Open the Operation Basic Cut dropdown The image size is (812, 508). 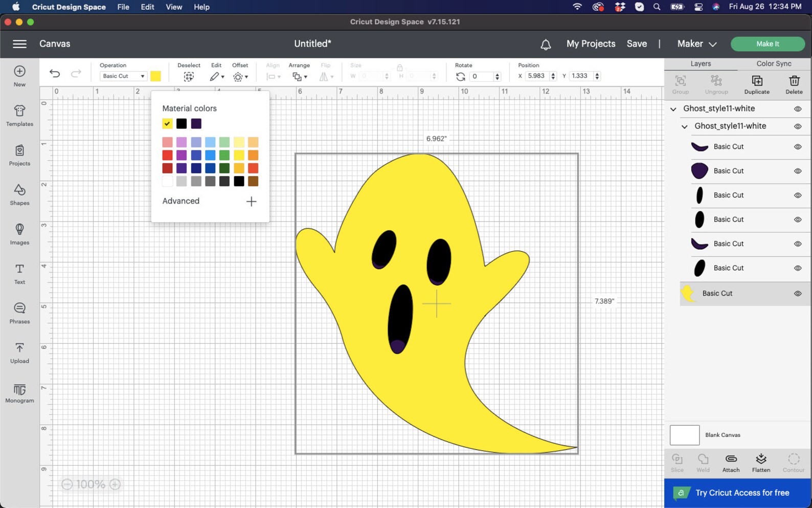point(123,76)
